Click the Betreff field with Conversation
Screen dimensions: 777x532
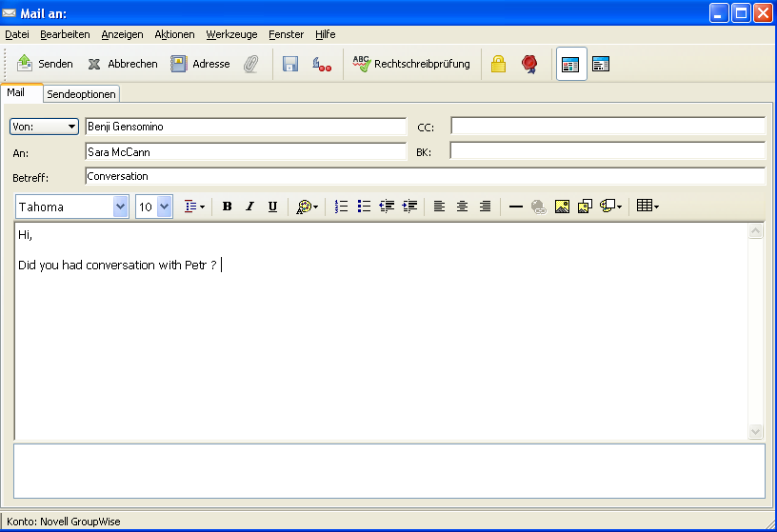click(x=426, y=176)
